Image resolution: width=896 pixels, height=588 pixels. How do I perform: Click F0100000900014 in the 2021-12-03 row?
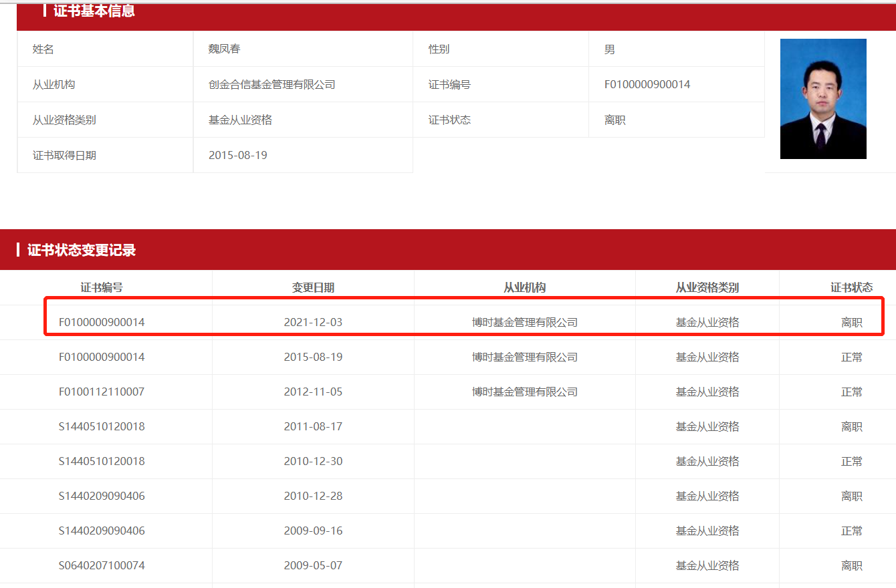tap(102, 323)
